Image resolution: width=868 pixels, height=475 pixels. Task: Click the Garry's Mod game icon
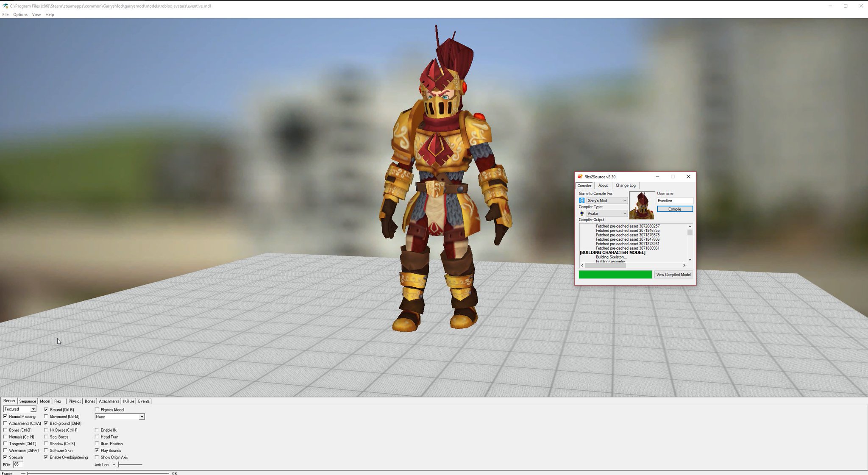tap(582, 200)
